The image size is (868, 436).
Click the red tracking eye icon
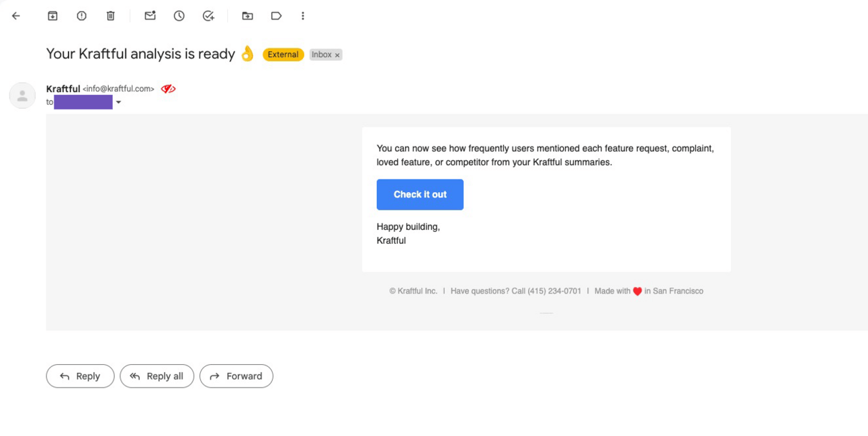point(168,89)
